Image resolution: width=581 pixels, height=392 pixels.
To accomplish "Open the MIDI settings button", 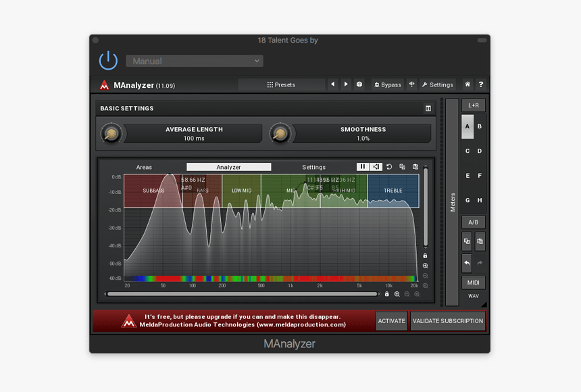I will 473,283.
